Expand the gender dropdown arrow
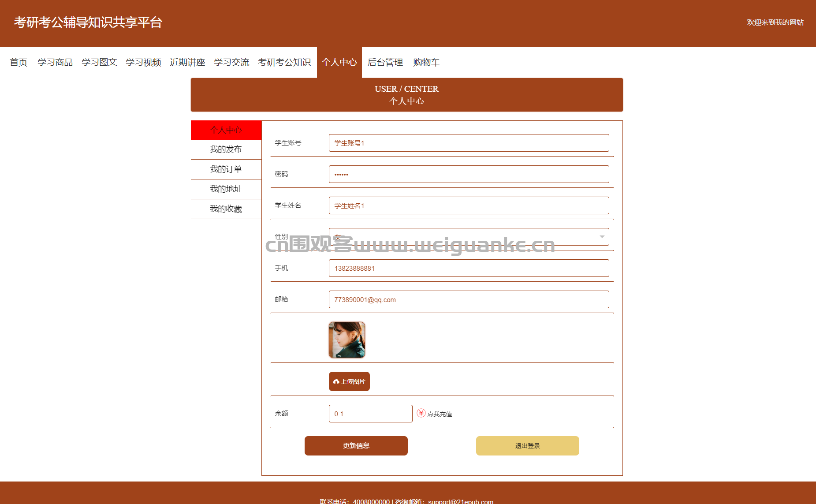816x504 pixels. pos(602,237)
